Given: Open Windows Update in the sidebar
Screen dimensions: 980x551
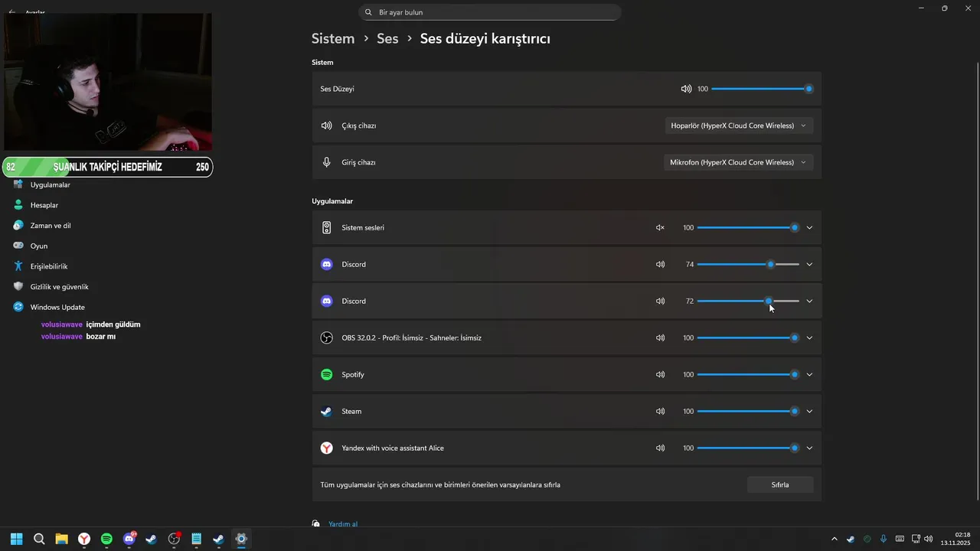Looking at the screenshot, I should pos(57,307).
